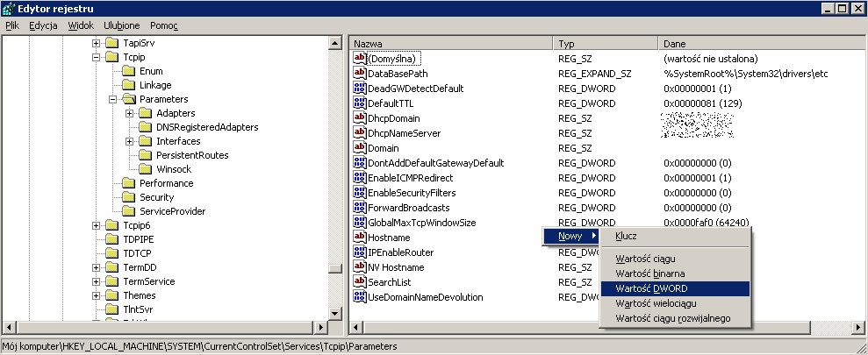Sort values by the Nazwa column header
The image size is (868, 355).
pos(451,43)
